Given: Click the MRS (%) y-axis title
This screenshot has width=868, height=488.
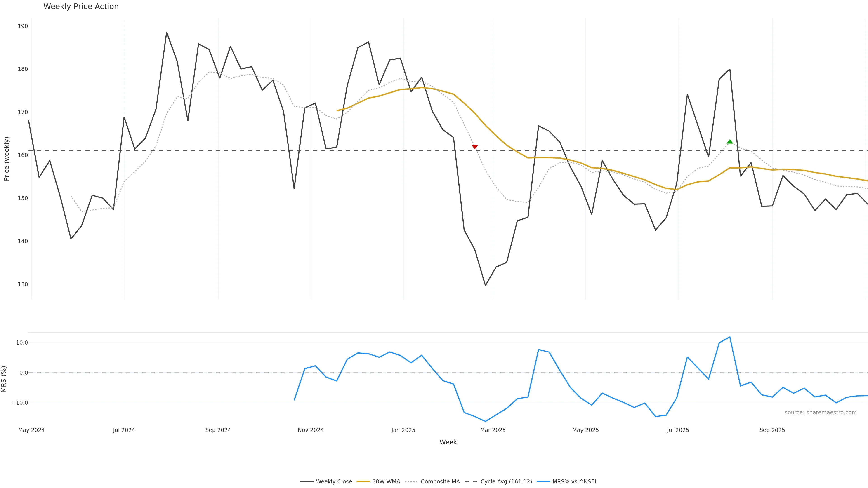Looking at the screenshot, I should click(4, 379).
